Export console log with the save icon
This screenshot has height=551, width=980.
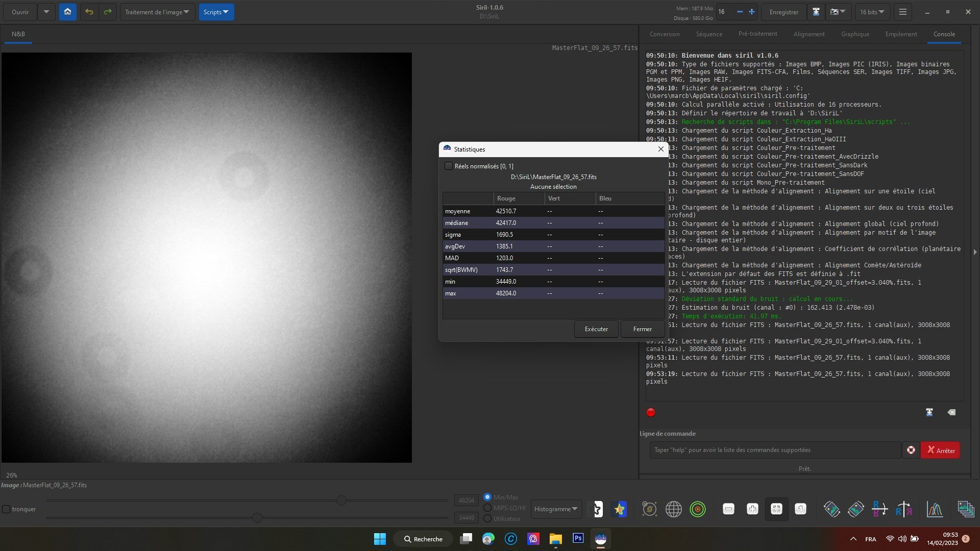pyautogui.click(x=929, y=412)
